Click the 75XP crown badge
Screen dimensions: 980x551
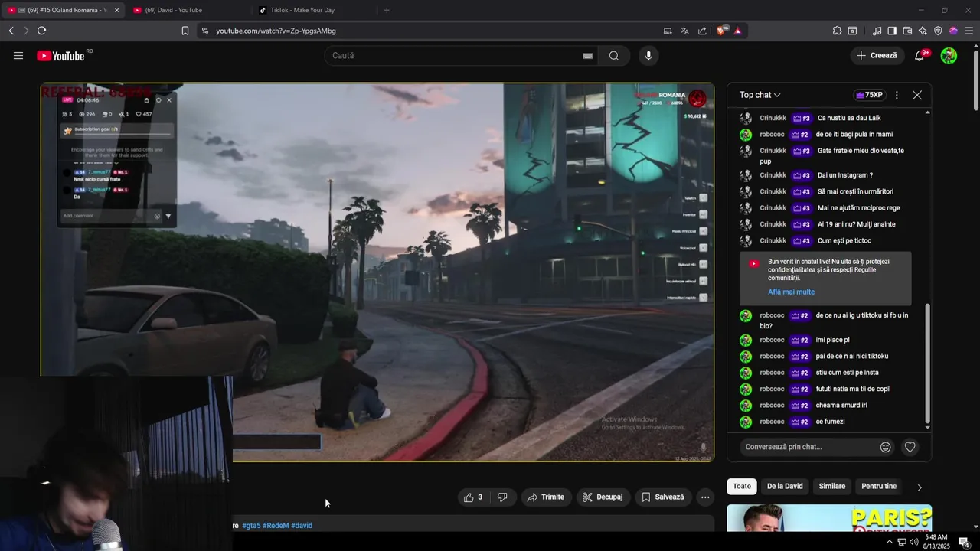tap(869, 95)
